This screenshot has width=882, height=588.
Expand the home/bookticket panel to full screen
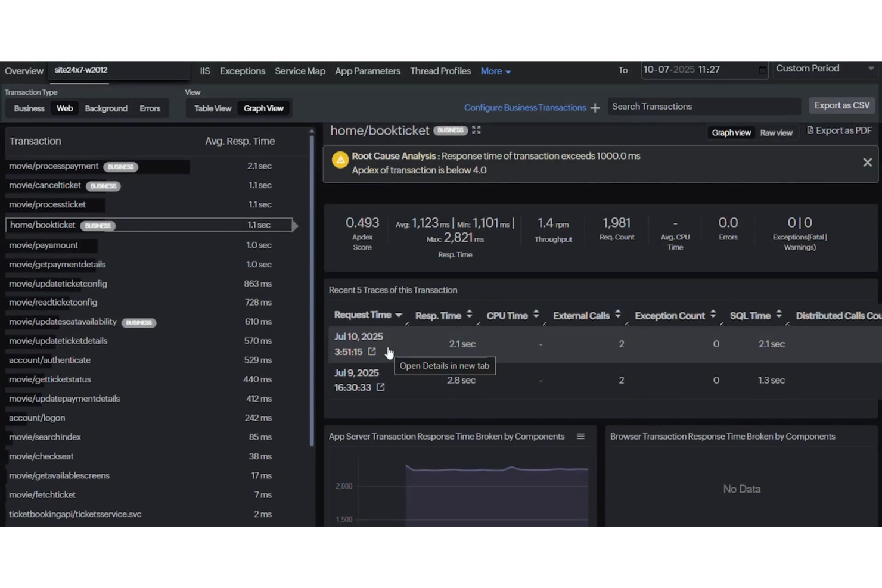(476, 130)
